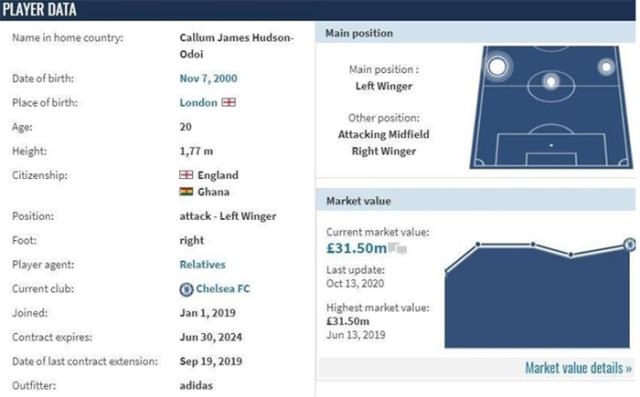
Task: Click the Player Data header bar
Action: pyautogui.click(x=318, y=10)
